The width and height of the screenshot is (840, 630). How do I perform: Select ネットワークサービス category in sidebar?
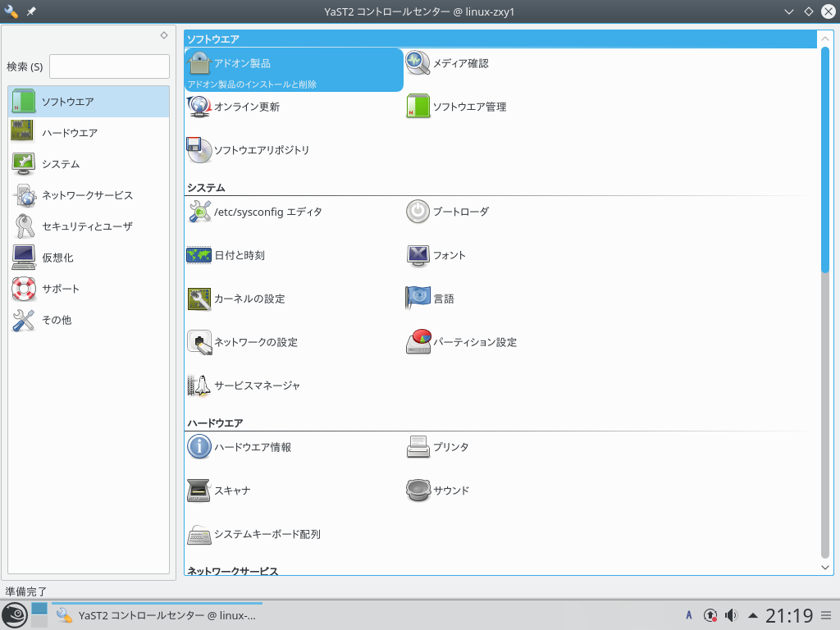pos(87,195)
